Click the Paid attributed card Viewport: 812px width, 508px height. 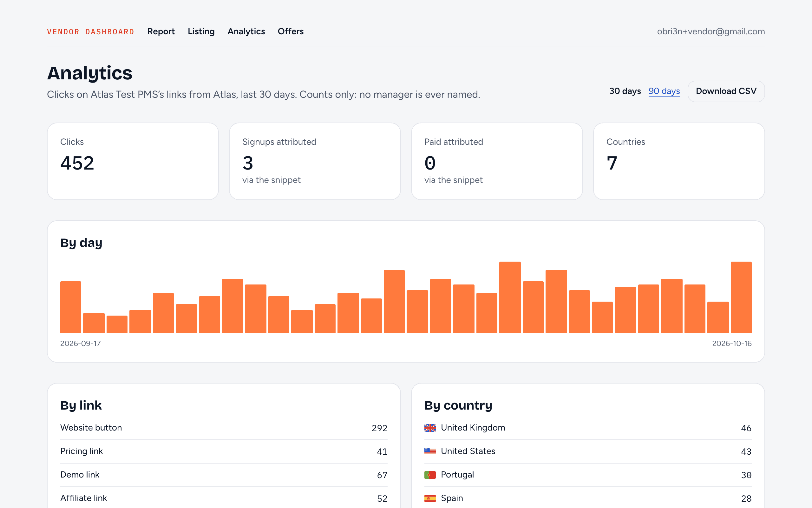497,161
